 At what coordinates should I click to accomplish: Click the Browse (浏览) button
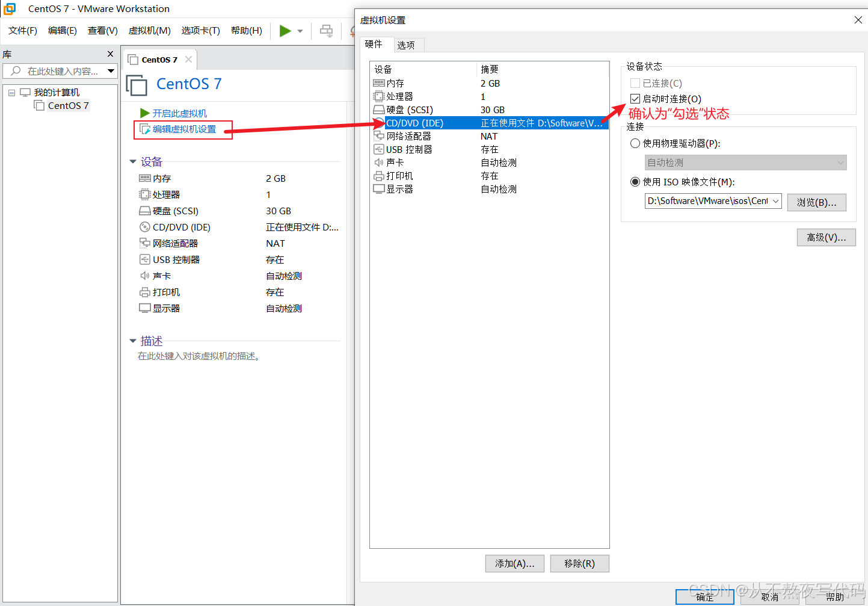tap(816, 203)
